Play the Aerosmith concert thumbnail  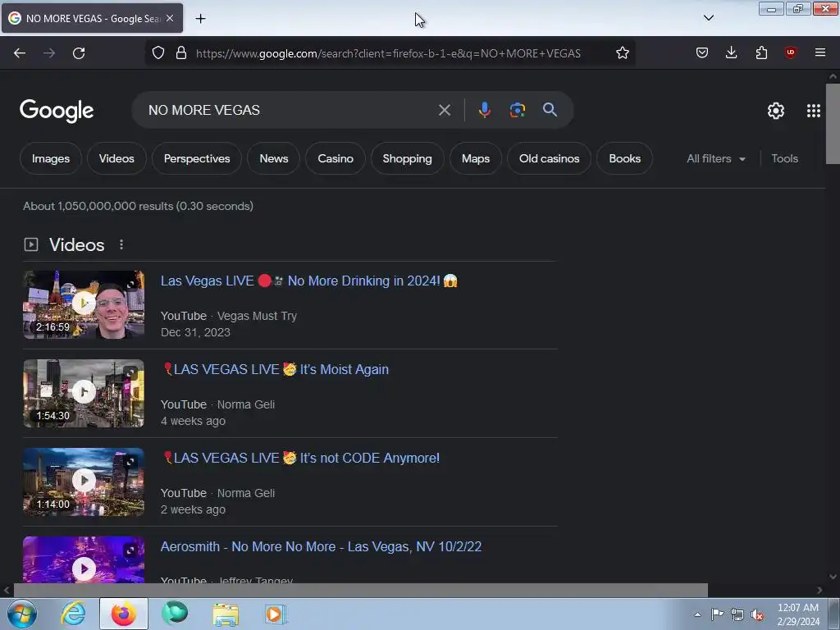tap(84, 559)
